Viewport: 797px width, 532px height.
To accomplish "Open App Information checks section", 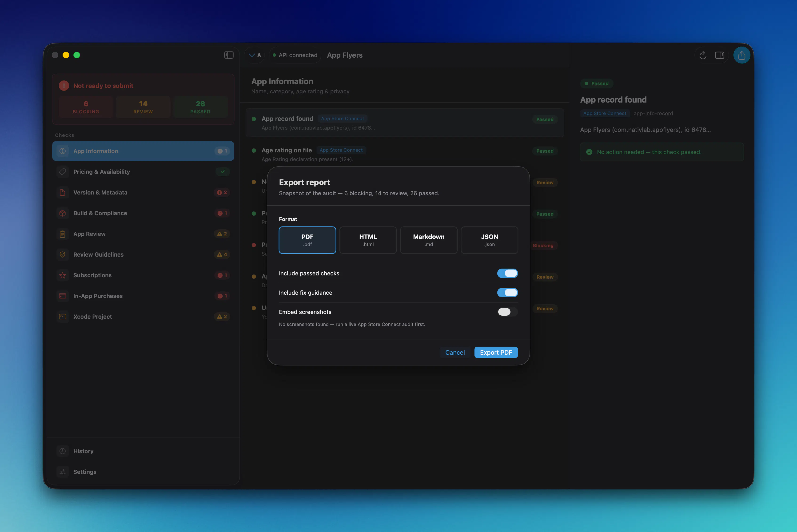I will coord(143,151).
